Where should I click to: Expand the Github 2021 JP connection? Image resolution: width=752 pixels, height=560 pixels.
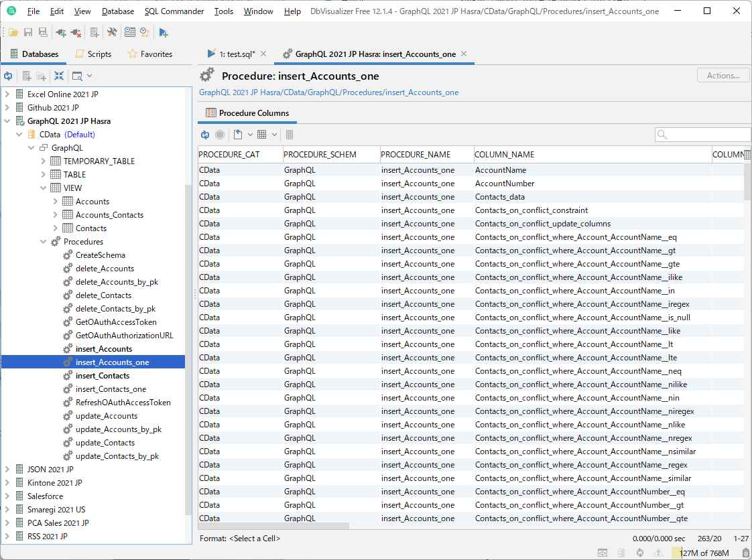[7, 107]
